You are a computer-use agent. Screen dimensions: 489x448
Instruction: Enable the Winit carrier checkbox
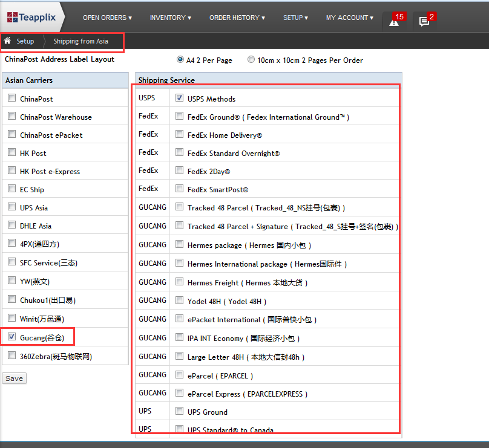pyautogui.click(x=12, y=318)
